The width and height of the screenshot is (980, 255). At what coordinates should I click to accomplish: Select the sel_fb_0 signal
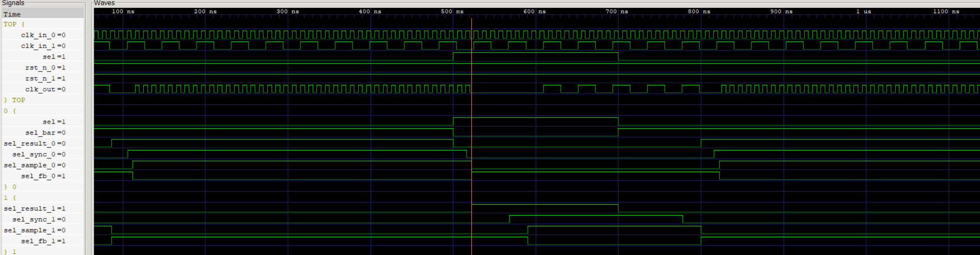[x=43, y=176]
